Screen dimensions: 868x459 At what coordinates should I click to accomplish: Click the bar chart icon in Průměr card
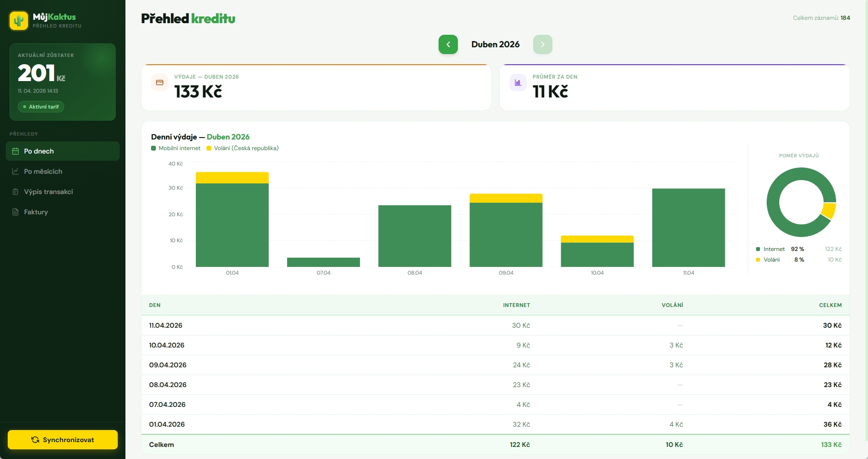click(x=518, y=83)
